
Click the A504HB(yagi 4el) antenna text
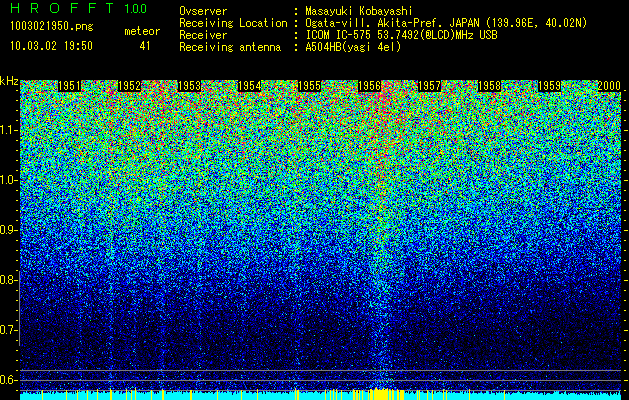point(353,47)
